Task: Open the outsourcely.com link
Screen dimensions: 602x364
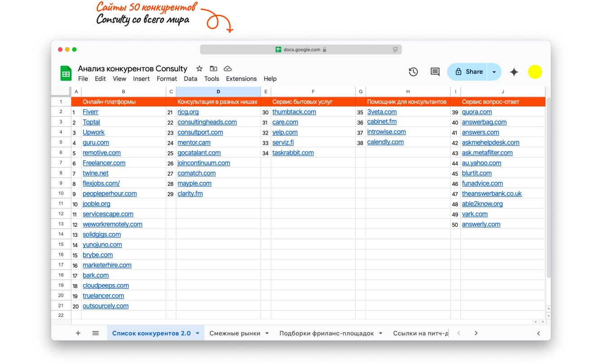Action: pyautogui.click(x=106, y=306)
